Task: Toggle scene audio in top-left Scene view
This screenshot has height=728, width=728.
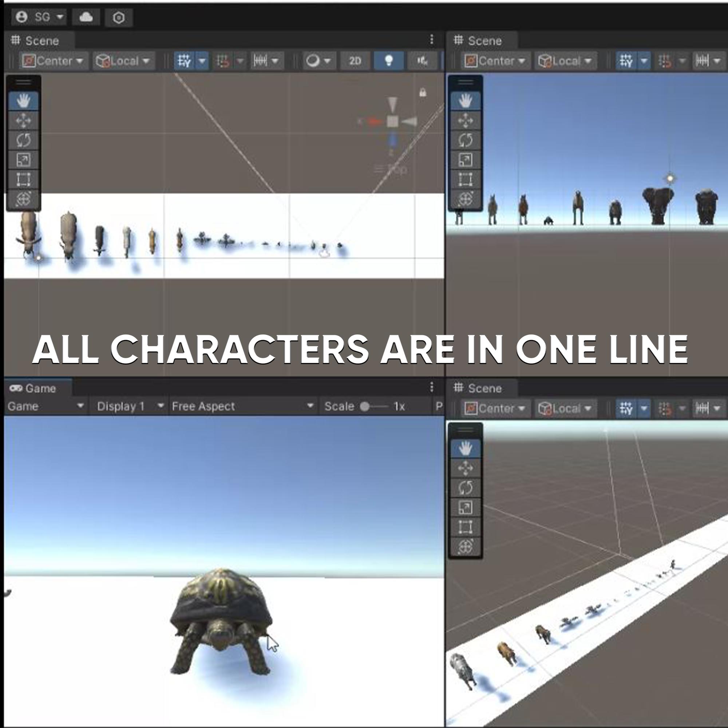Action: (423, 61)
